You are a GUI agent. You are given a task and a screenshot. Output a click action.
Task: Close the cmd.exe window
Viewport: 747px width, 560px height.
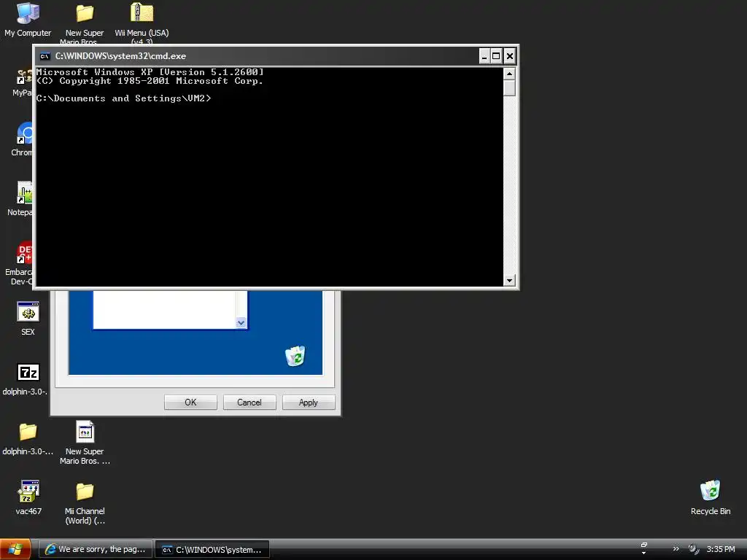click(x=509, y=56)
